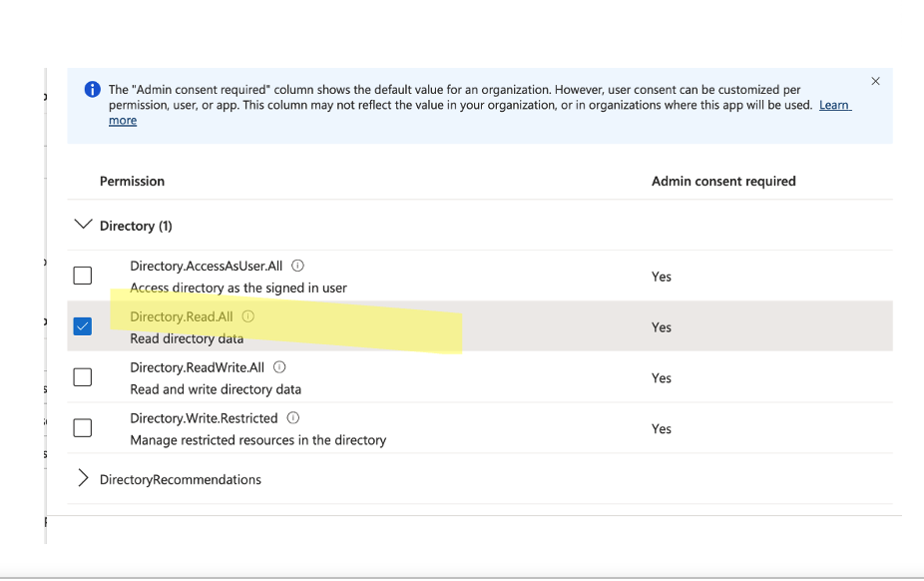Viewport: 924px width, 581px height.
Task: Click info icon beside Directory.AccessAsUser.All
Action: point(297,267)
